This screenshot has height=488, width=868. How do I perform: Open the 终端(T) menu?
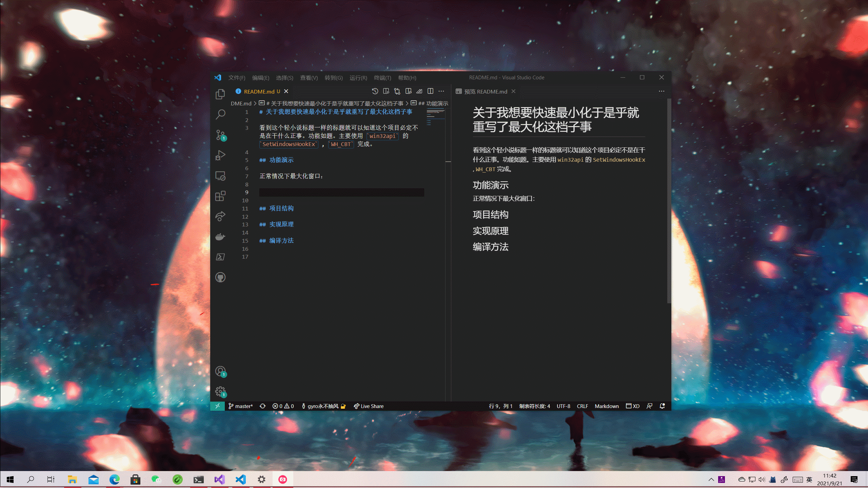pyautogui.click(x=382, y=78)
